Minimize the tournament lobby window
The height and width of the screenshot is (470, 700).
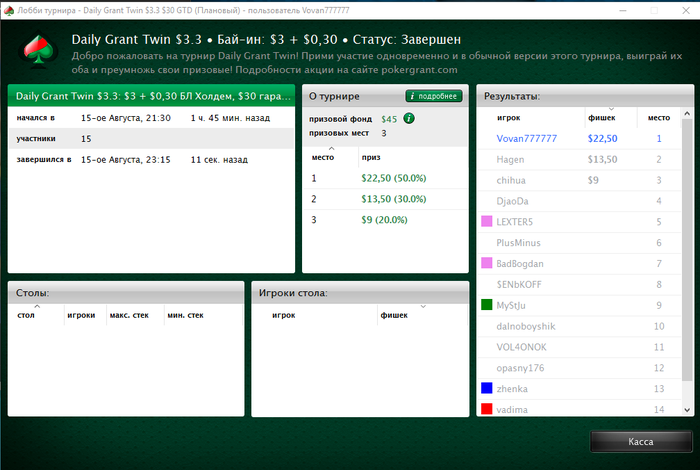(623, 10)
